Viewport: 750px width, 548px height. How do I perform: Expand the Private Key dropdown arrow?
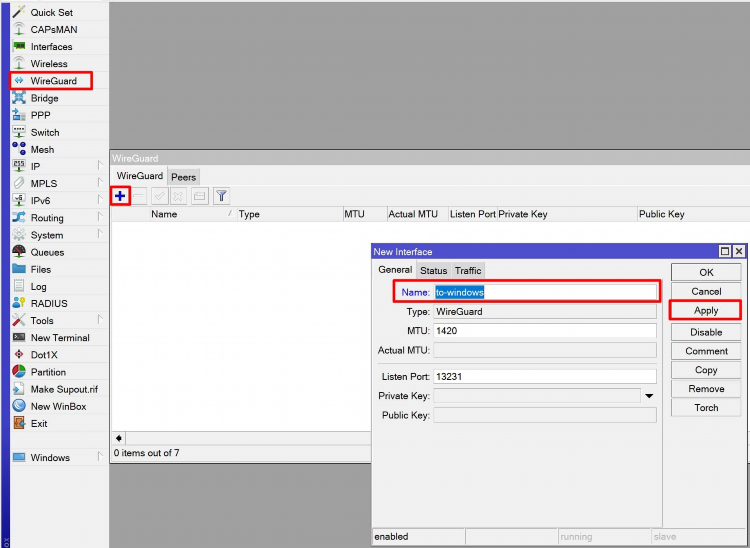649,396
